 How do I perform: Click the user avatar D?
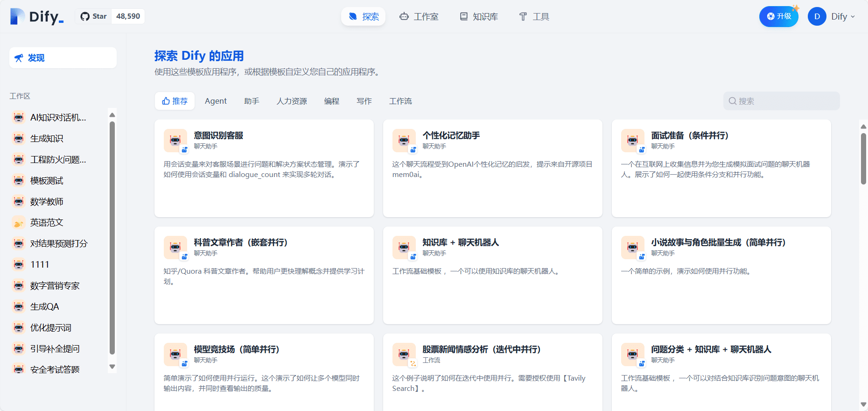pos(817,16)
